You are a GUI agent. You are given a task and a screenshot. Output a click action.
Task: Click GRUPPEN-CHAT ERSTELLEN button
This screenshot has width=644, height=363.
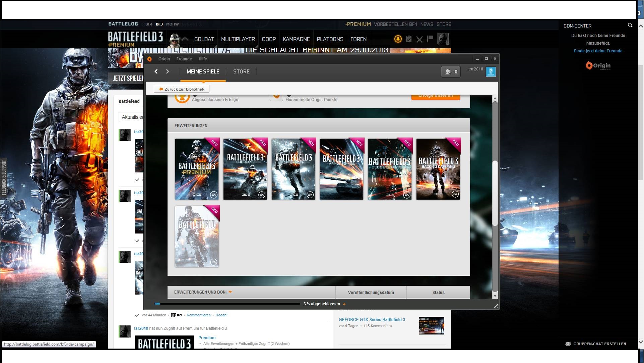pos(595,344)
